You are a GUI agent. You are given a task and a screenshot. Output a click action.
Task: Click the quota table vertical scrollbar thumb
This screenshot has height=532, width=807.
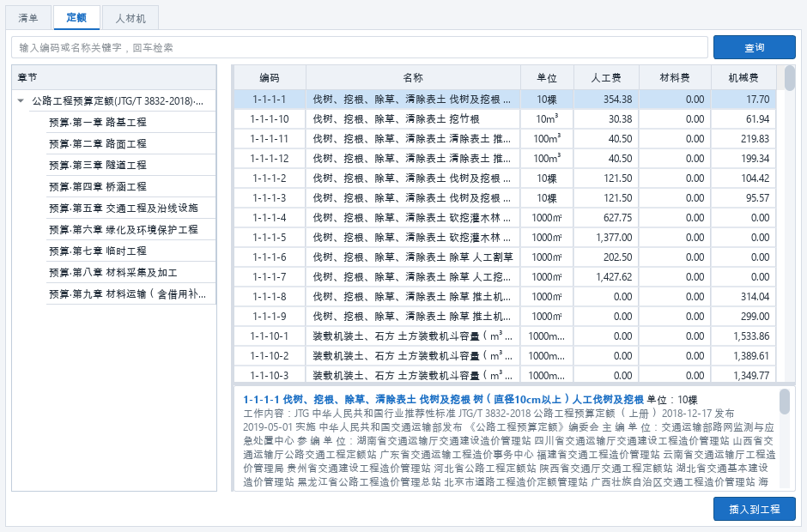pyautogui.click(x=790, y=78)
